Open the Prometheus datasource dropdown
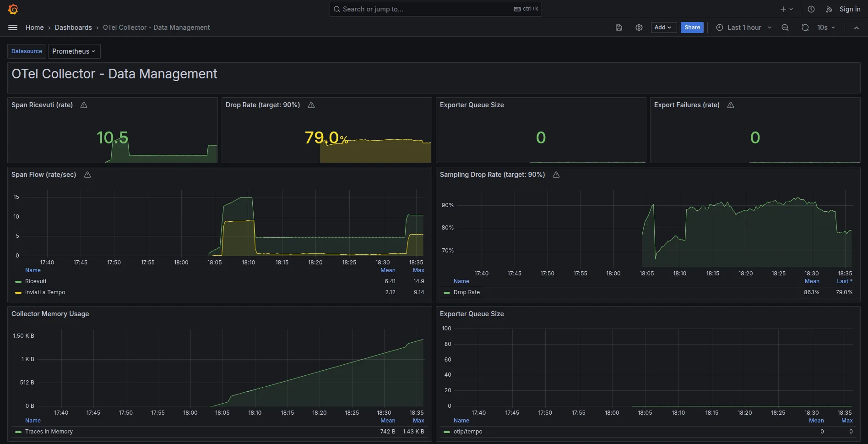Screen dimensions: 868x444 click(x=74, y=51)
